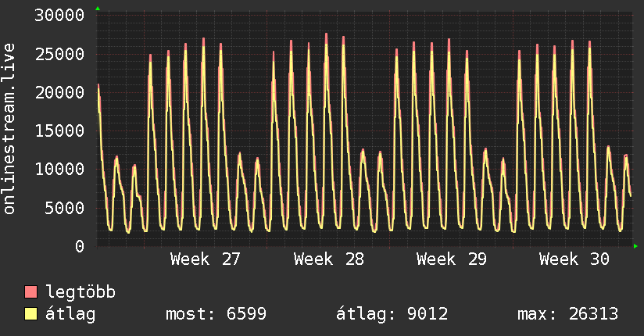Click the green arrow ending the X axis
This screenshot has width=644, height=336.
pyautogui.click(x=635, y=246)
